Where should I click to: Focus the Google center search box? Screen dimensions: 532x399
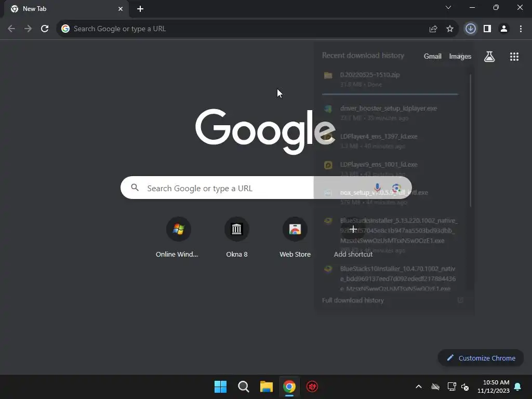tap(266, 188)
